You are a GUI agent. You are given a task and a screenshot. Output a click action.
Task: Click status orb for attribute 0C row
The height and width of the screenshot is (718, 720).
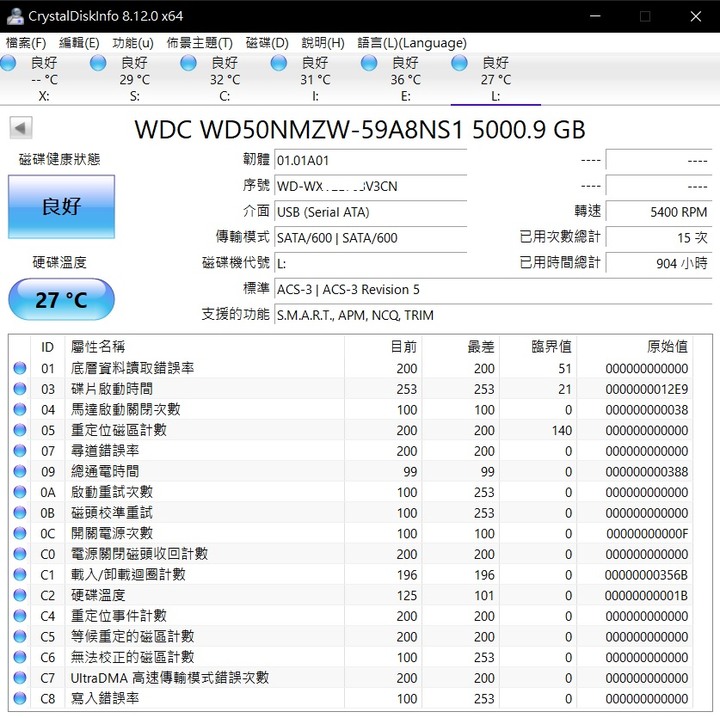point(20,533)
